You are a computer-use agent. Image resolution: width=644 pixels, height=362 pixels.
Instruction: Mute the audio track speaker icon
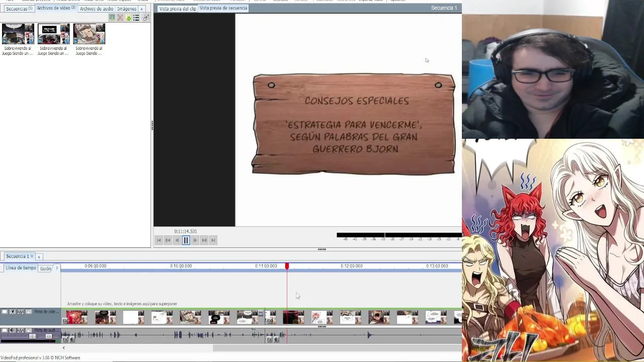click(x=13, y=330)
